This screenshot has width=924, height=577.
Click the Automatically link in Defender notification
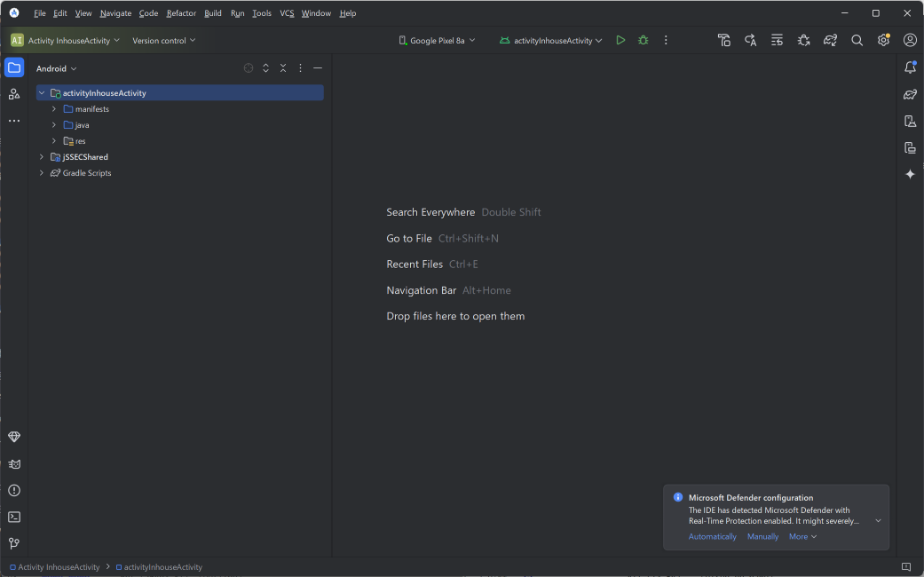coord(712,536)
